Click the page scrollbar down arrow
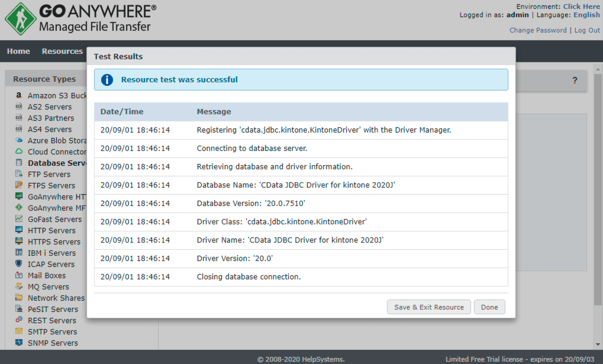603x364 pixels. click(598, 344)
